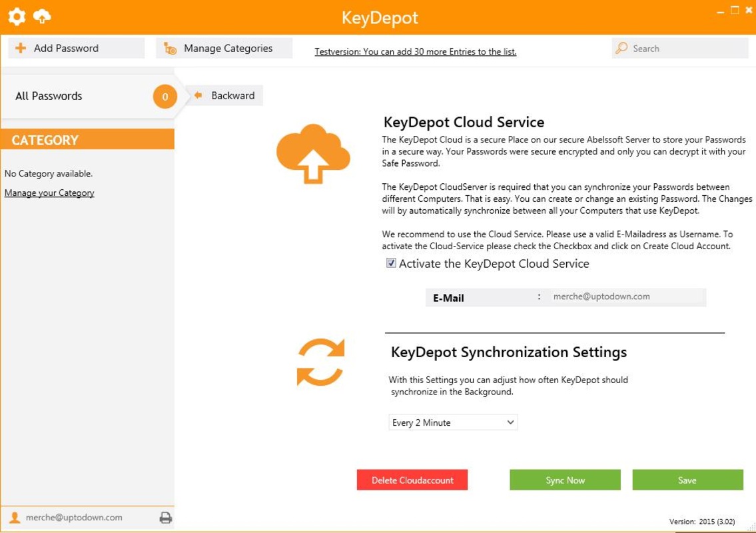Viewport: 756px width, 533px height.
Task: Click the All Passwords count badge
Action: (165, 97)
